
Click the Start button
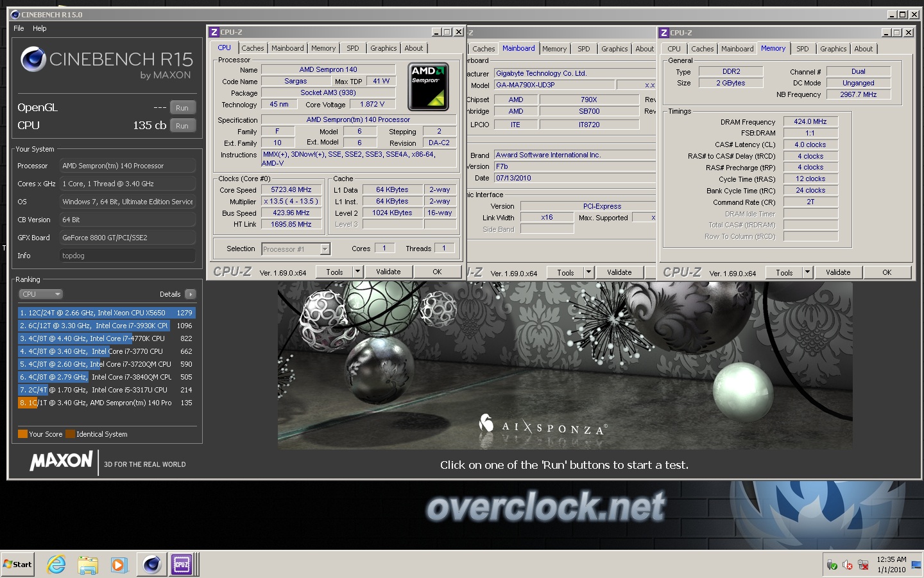click(x=18, y=565)
